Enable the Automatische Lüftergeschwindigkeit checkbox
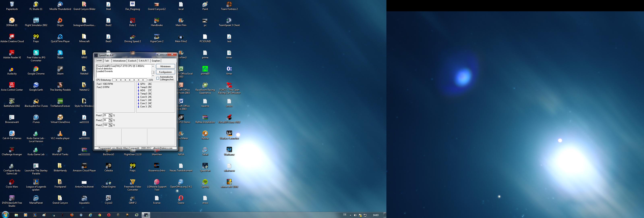 (x=158, y=79)
